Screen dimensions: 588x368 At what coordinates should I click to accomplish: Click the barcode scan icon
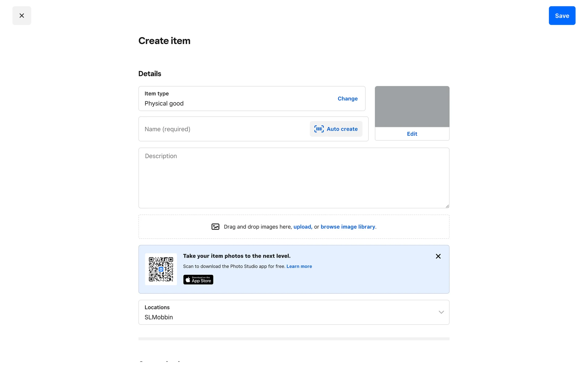(x=319, y=129)
